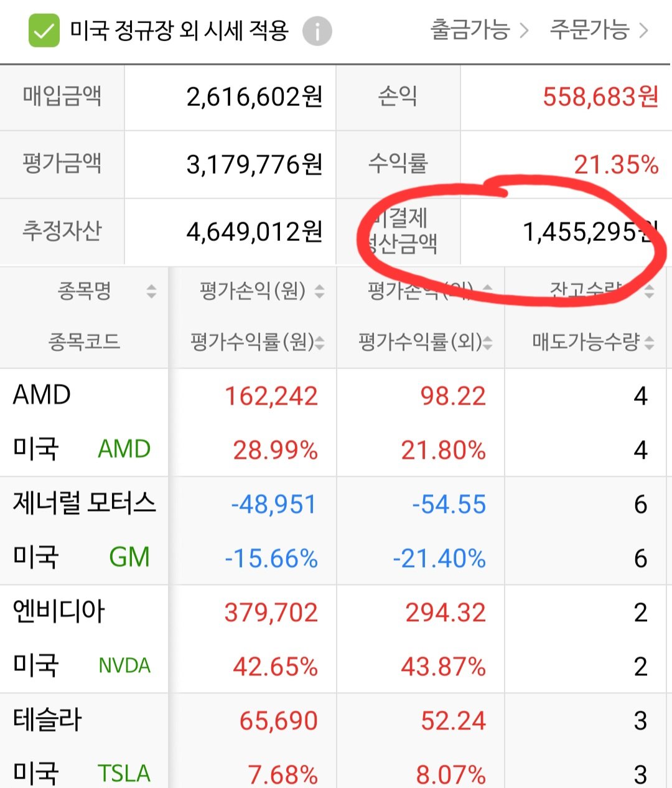This screenshot has width=672, height=788.
Task: Click the AMD foreign return 21.80%
Action: [x=443, y=450]
